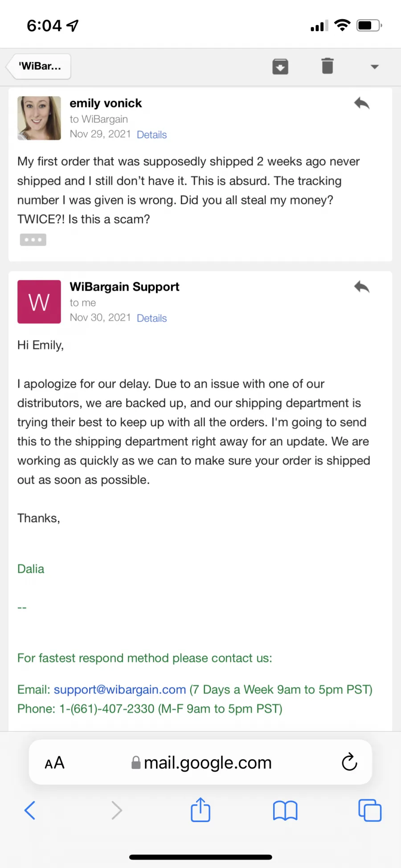401x868 pixels.
Task: Open Safari bookmarks
Action: coord(285,810)
